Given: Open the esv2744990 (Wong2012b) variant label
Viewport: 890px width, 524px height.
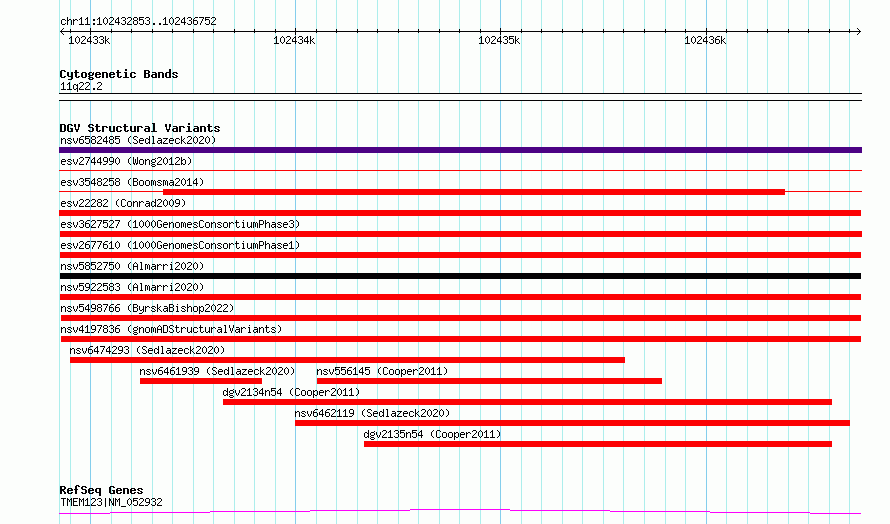Looking at the screenshot, I should 126,161.
